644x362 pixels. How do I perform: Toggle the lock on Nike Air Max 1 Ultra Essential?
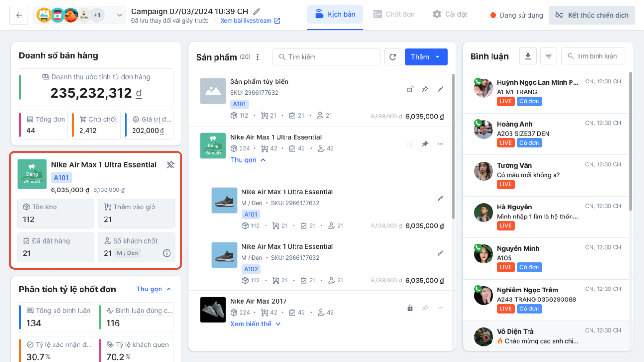pyautogui.click(x=410, y=144)
